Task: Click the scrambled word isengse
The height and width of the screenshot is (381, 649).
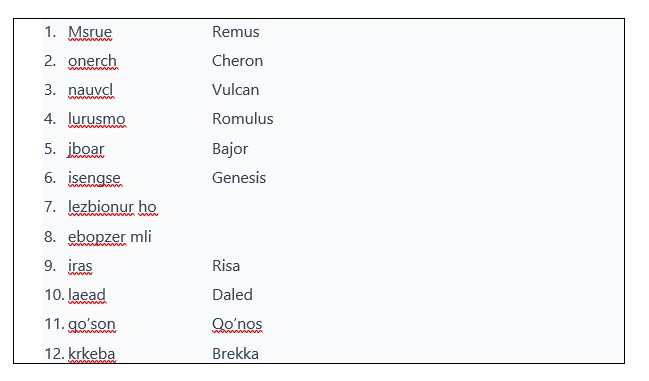Action: coord(94,178)
